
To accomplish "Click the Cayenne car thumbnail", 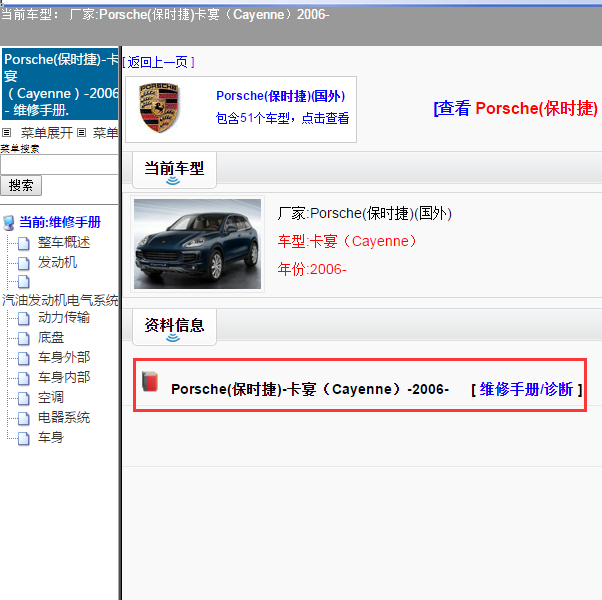I will tap(197, 244).
